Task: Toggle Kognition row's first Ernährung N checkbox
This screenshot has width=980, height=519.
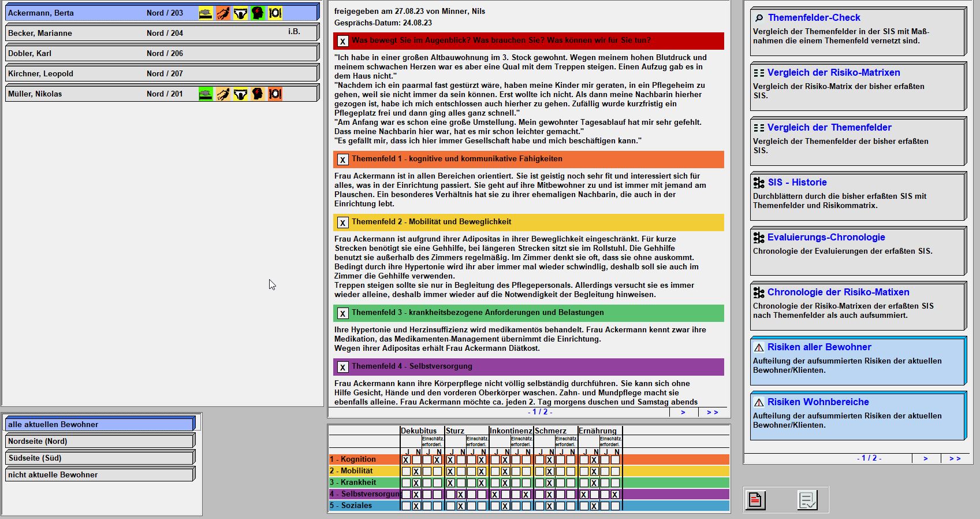Action: pos(594,460)
